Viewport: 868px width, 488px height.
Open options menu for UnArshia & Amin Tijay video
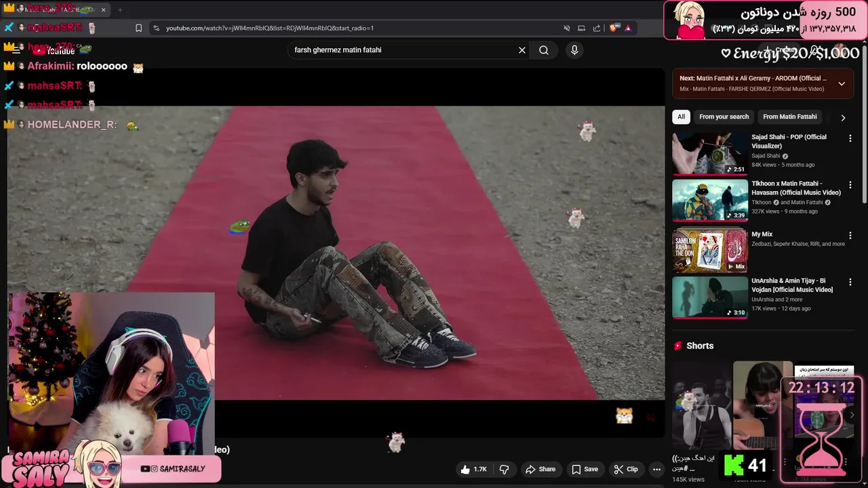click(850, 282)
